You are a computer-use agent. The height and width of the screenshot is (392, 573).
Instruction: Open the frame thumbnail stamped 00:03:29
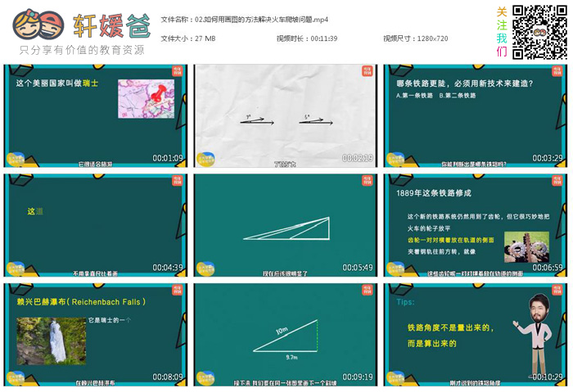475,116
